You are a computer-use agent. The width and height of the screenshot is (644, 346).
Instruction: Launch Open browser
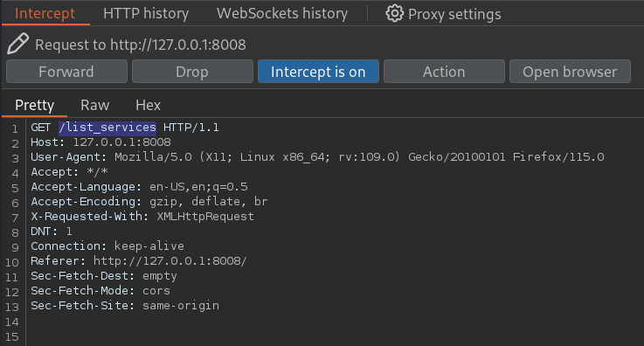click(570, 72)
